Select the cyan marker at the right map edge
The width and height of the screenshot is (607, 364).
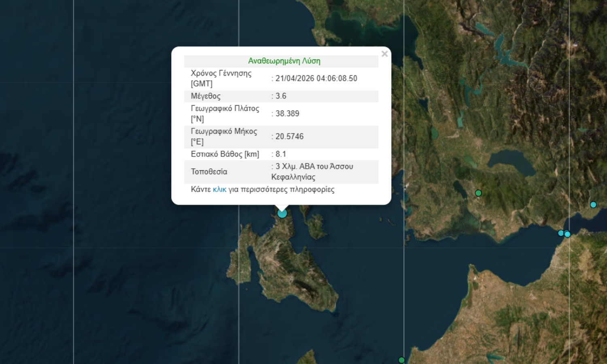pyautogui.click(x=594, y=205)
